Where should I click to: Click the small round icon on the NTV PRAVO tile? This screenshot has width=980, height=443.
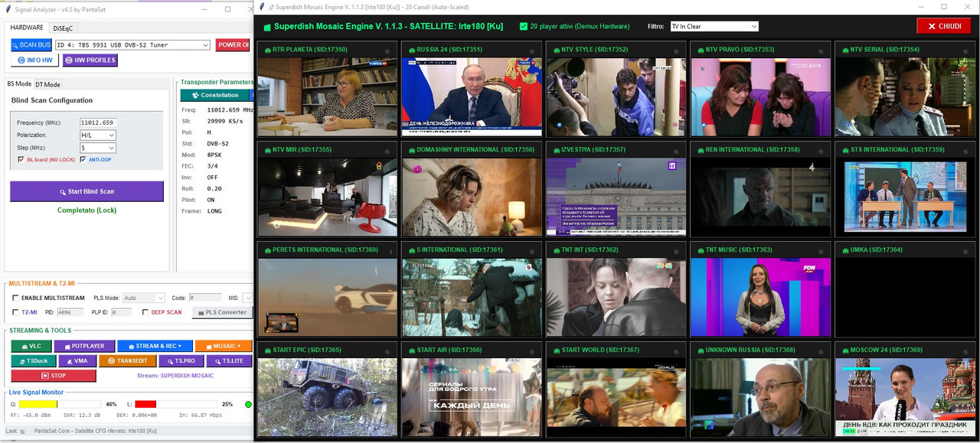pos(821,51)
